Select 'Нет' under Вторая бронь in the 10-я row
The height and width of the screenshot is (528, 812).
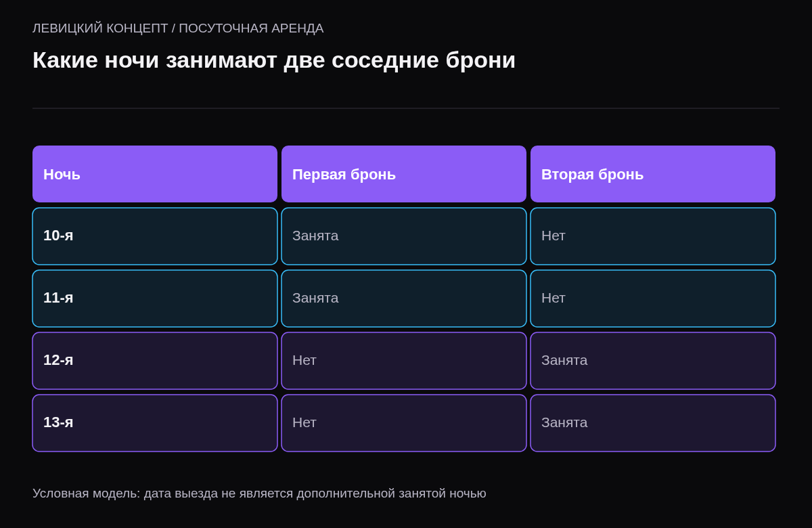(x=653, y=236)
